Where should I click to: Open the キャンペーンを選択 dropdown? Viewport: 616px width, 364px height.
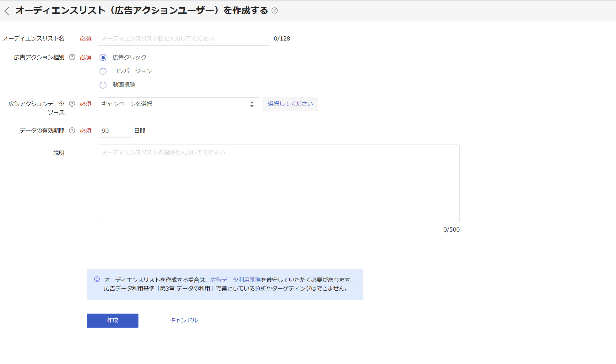[178, 104]
